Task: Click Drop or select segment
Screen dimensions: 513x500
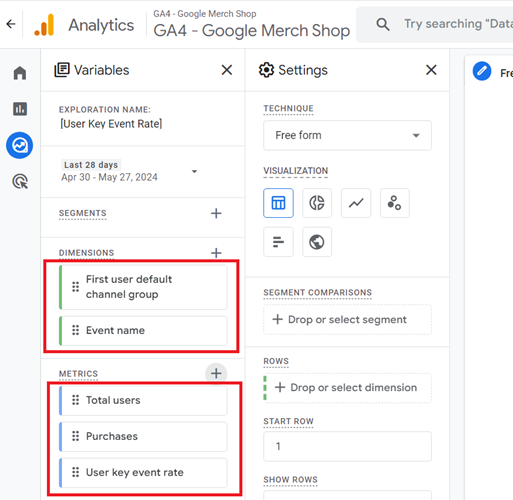Action: [347, 319]
